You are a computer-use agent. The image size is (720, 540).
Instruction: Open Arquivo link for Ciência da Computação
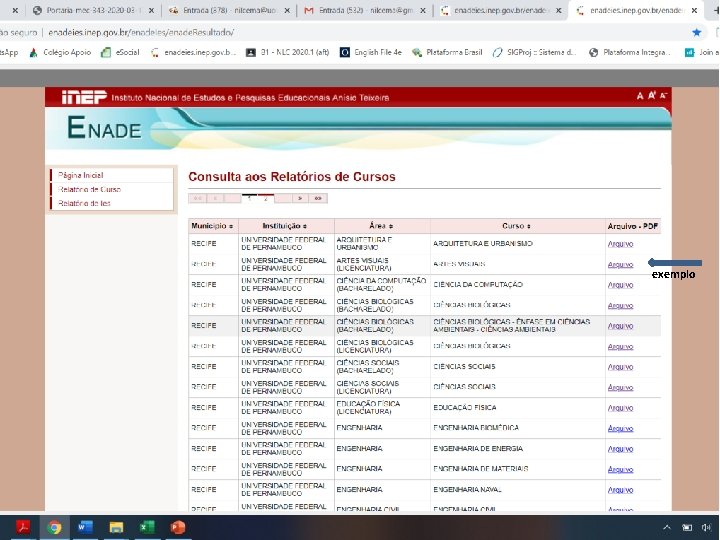620,285
